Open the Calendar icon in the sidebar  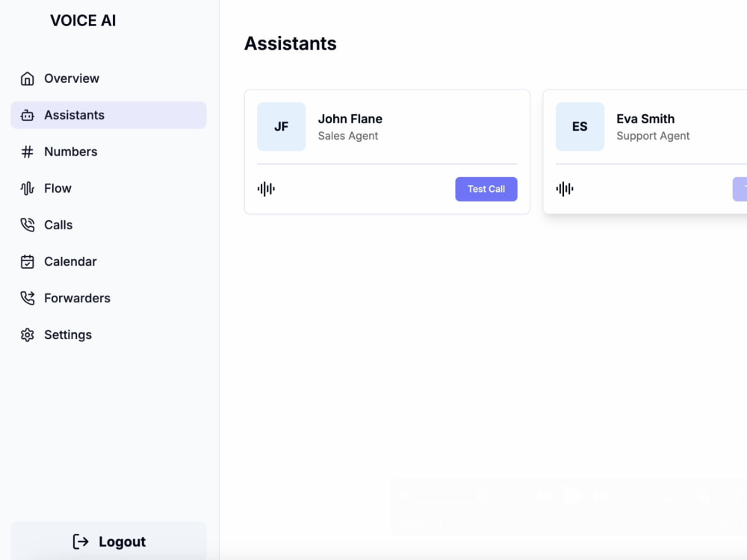[27, 261]
